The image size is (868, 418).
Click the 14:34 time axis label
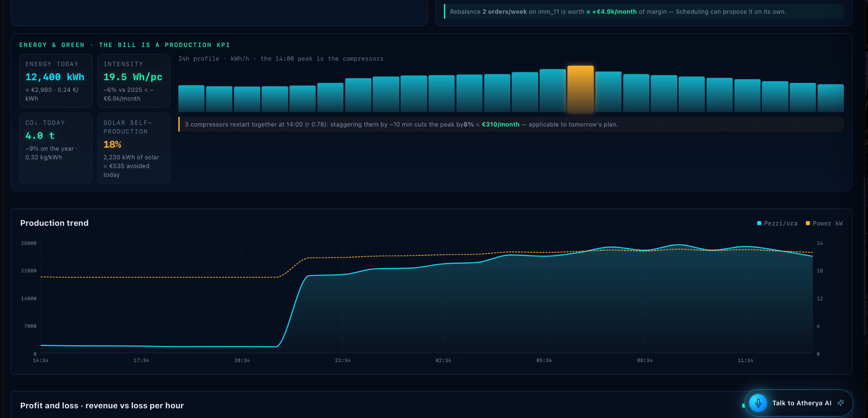pos(41,360)
